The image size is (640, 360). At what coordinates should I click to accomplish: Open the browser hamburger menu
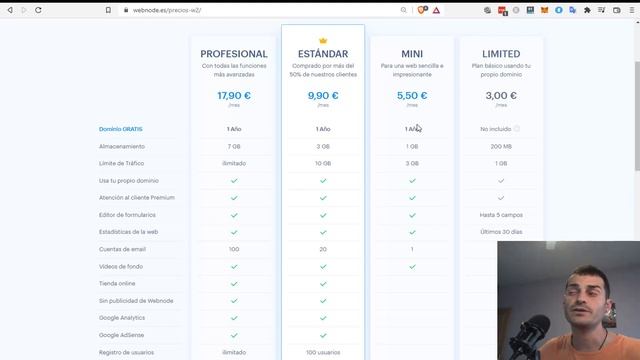point(632,10)
